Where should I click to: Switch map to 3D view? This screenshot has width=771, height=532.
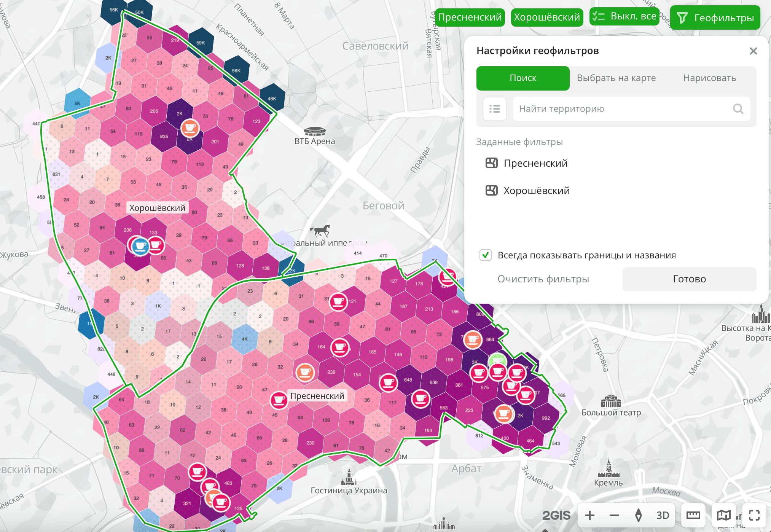(663, 515)
